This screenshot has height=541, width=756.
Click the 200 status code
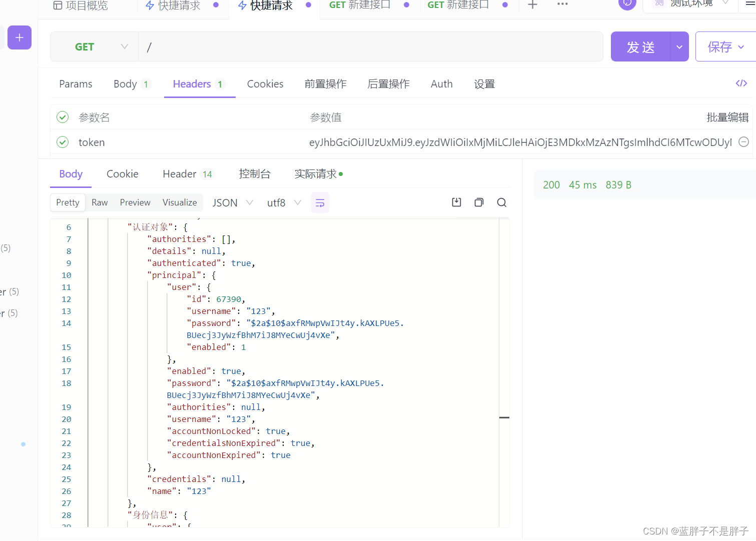tap(551, 184)
